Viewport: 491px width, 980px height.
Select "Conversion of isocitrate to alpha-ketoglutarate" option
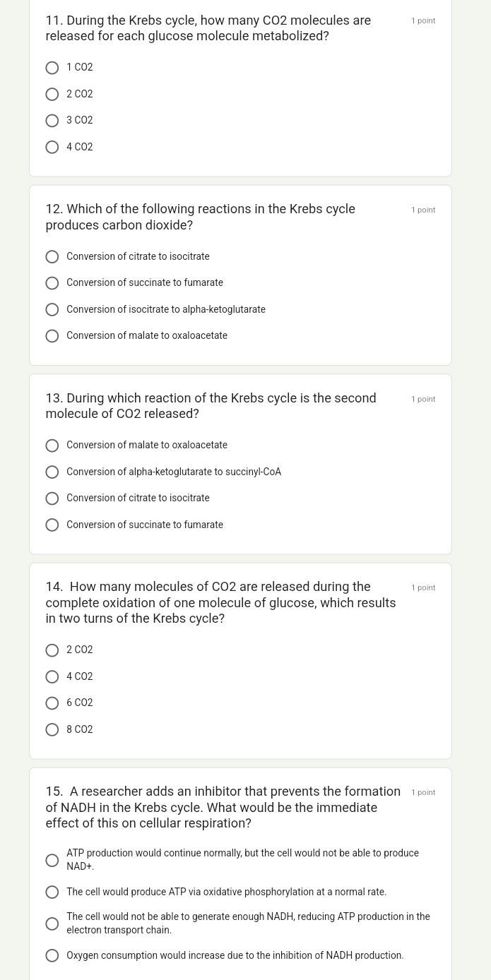click(x=52, y=309)
